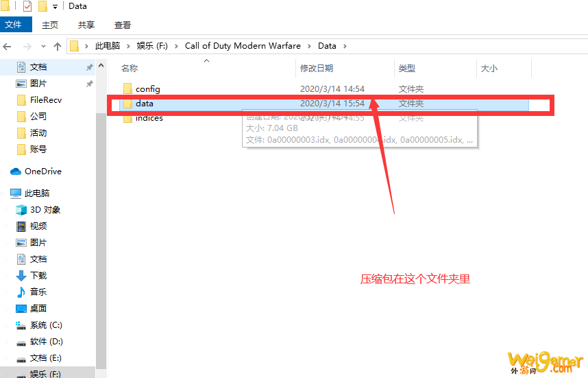This screenshot has width=588, height=378.
Task: Open the 公司 folder in sidebar
Action: 38,117
